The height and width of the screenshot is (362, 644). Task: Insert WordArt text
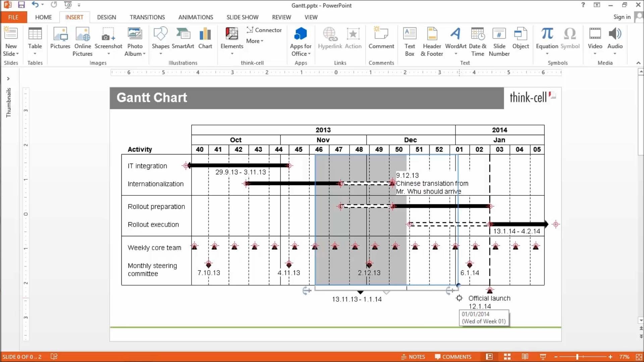click(x=455, y=41)
